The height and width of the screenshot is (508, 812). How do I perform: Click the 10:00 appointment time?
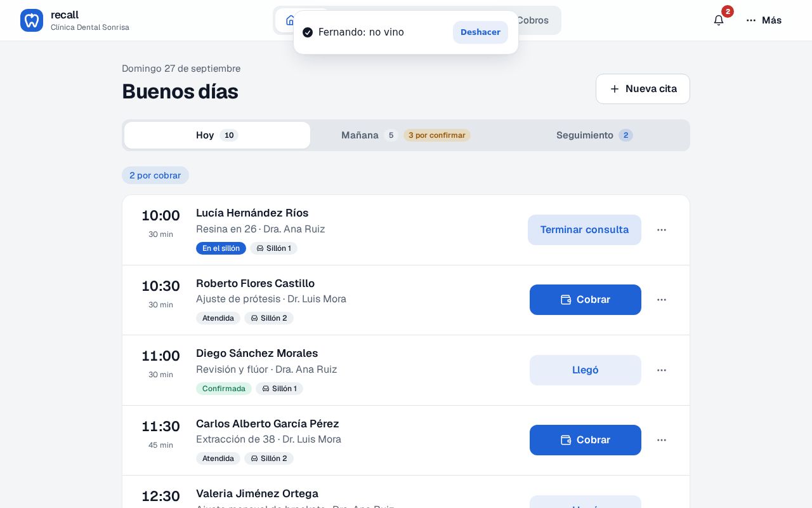160,216
